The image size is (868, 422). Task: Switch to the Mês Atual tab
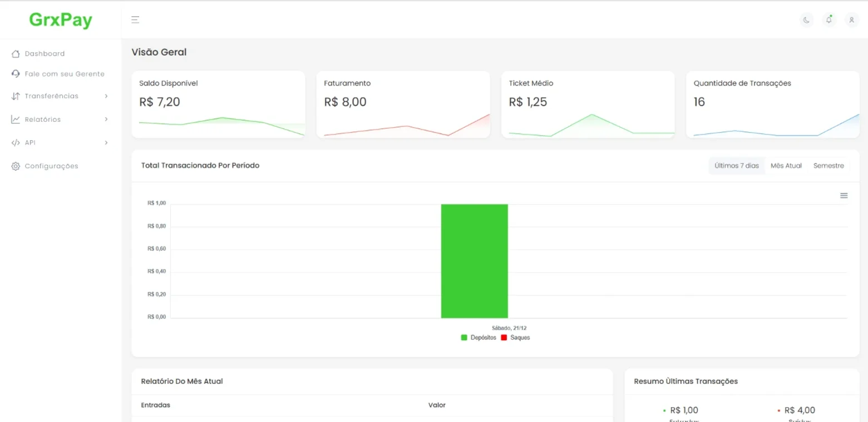pos(786,166)
